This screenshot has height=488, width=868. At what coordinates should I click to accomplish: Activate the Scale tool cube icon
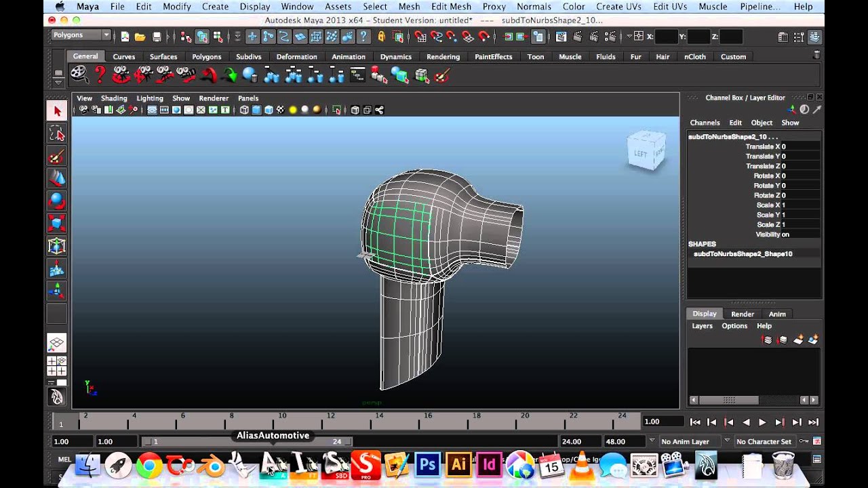(57, 224)
